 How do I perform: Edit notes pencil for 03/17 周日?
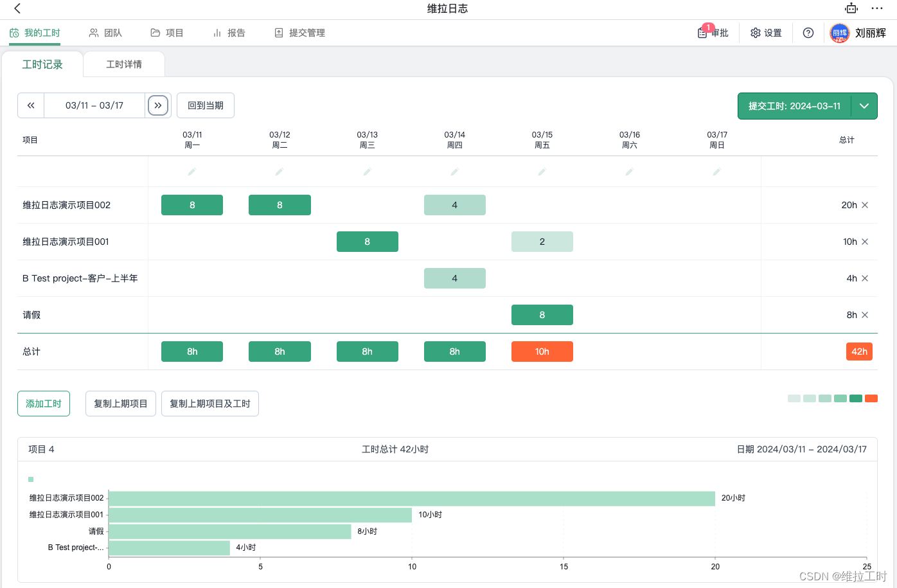(x=717, y=172)
